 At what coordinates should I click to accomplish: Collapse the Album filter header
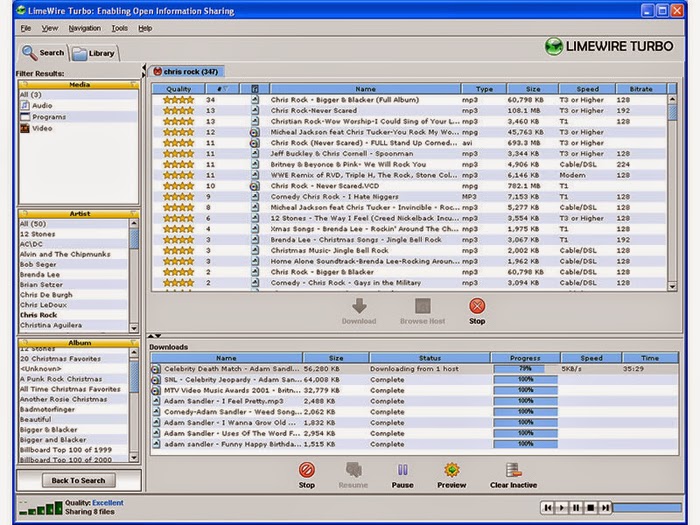pos(79,342)
